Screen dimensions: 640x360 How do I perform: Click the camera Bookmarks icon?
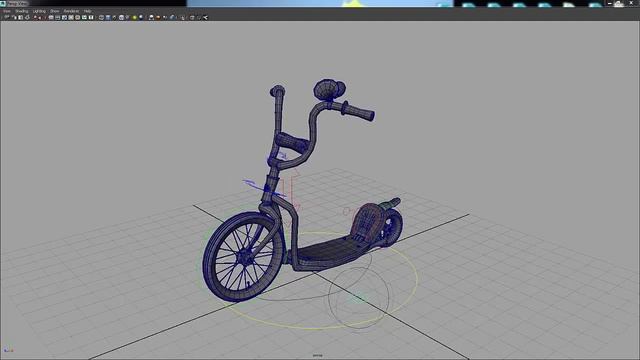point(20,18)
